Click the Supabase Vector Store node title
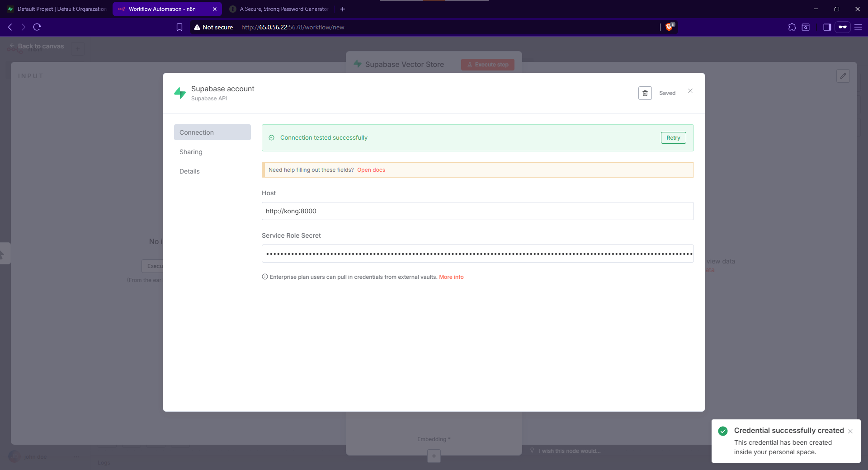Screen dimensions: 868x470 click(405, 65)
